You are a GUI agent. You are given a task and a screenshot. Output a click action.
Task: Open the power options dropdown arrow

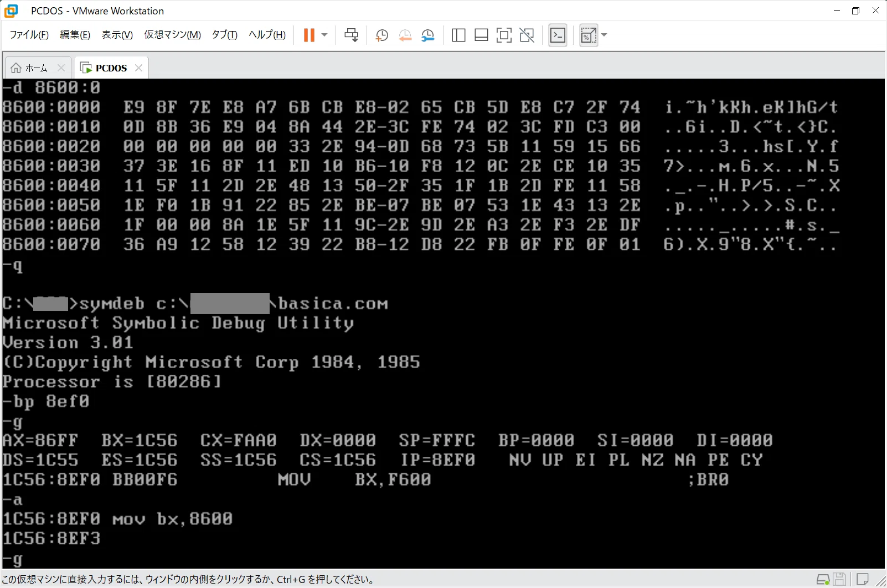point(324,35)
